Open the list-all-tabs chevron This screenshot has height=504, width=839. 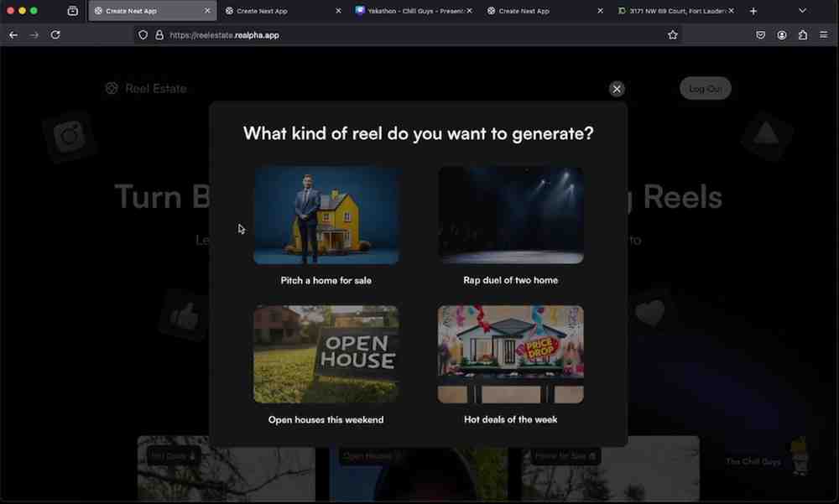802,11
